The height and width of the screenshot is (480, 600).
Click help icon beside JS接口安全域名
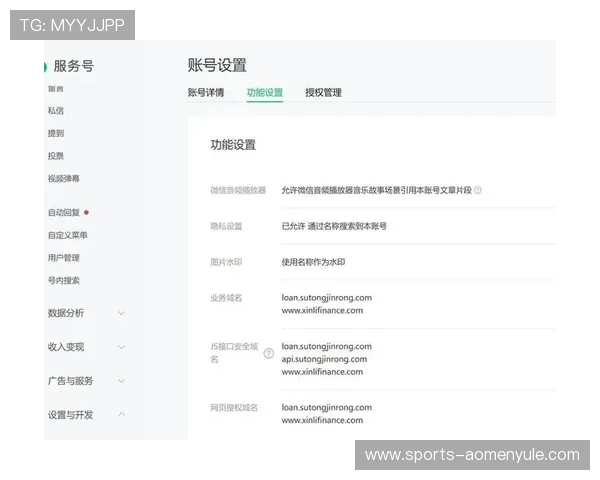pos(269,353)
